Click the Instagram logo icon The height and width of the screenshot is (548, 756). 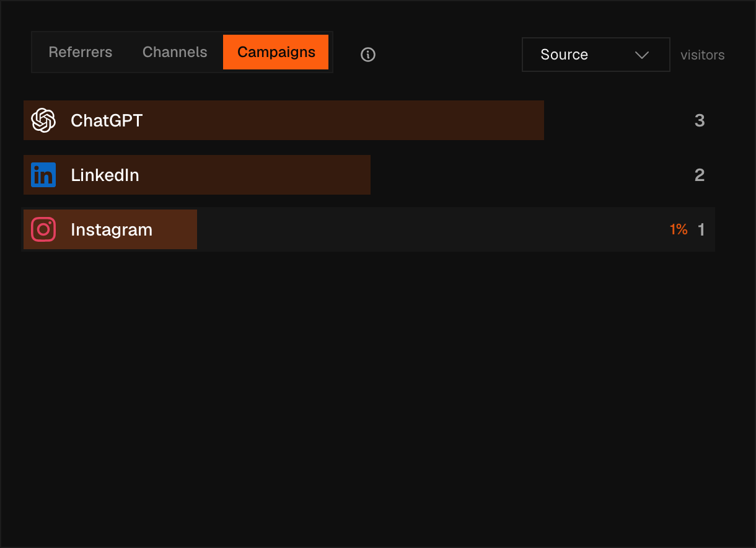coord(43,229)
